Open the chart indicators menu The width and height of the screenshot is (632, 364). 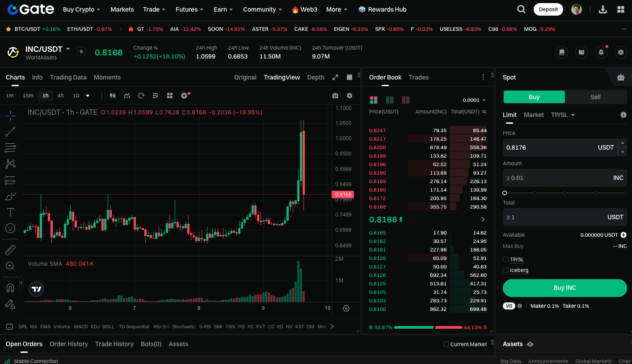pos(127,96)
